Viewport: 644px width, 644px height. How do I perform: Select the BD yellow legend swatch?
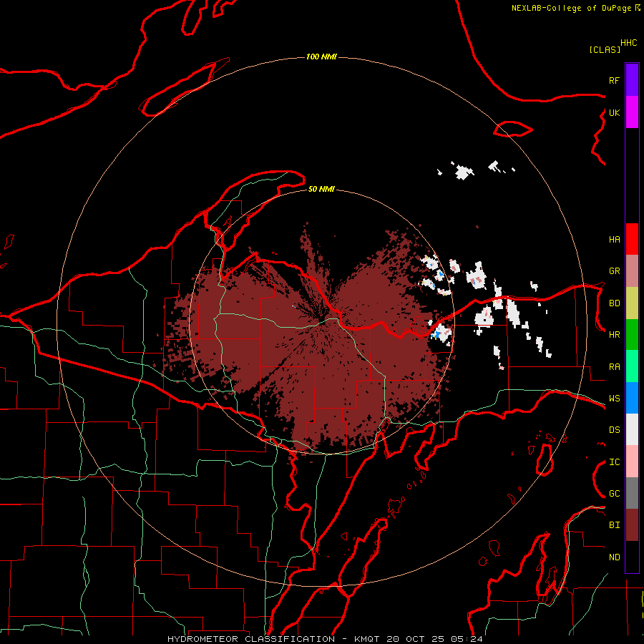coord(632,303)
